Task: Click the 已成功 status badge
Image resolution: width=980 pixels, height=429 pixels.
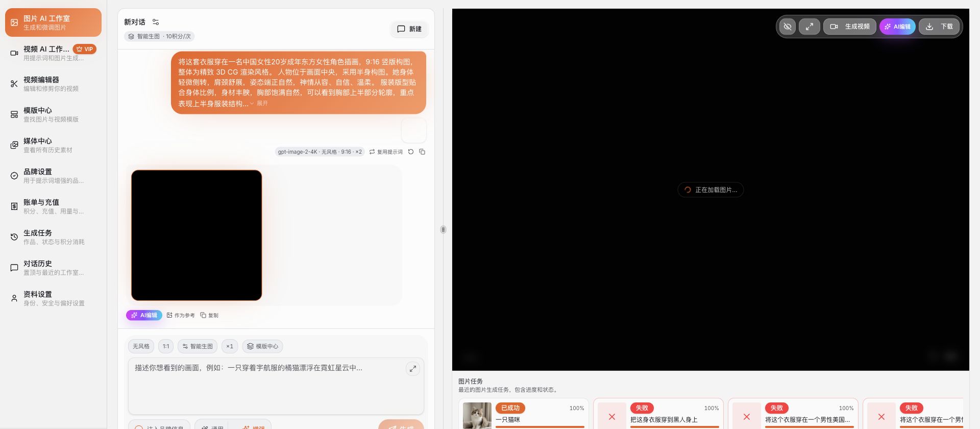Action: pyautogui.click(x=510, y=408)
